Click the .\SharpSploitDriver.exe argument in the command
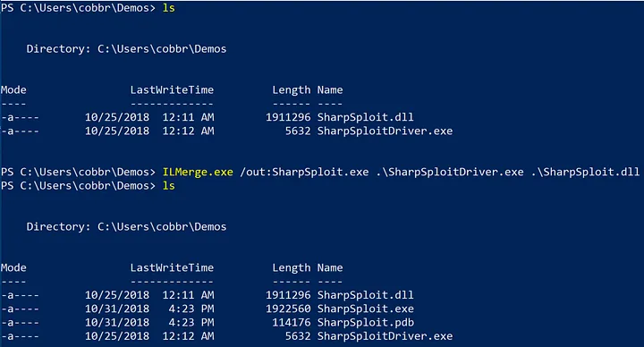This screenshot has height=347, width=644. 450,172
